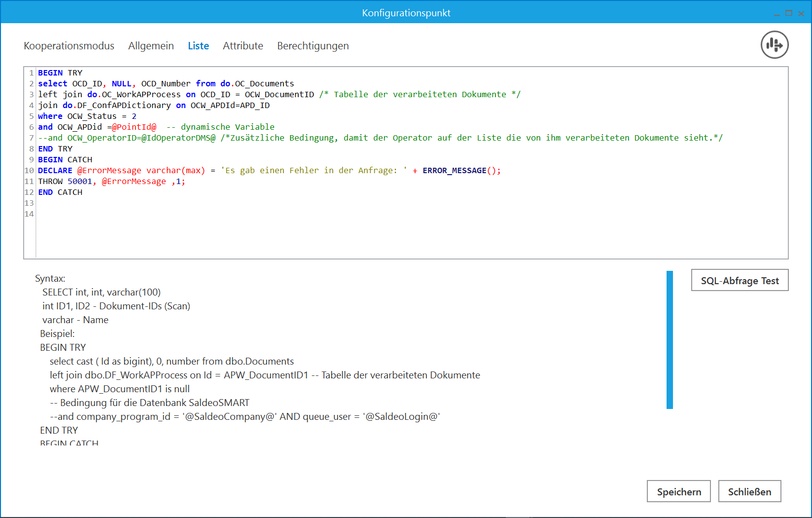Click line number 7 in the gutter

pyautogui.click(x=31, y=138)
